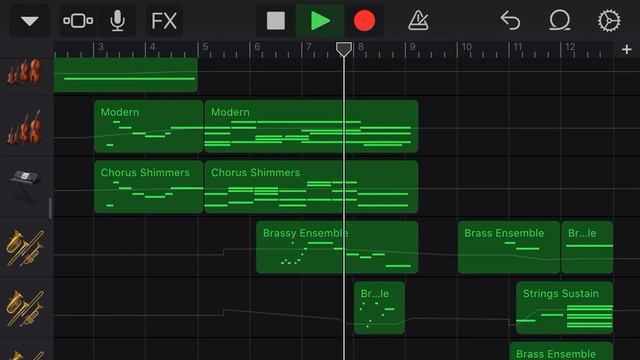640x360 pixels.
Task: Start recording with the red record button
Action: click(x=364, y=21)
